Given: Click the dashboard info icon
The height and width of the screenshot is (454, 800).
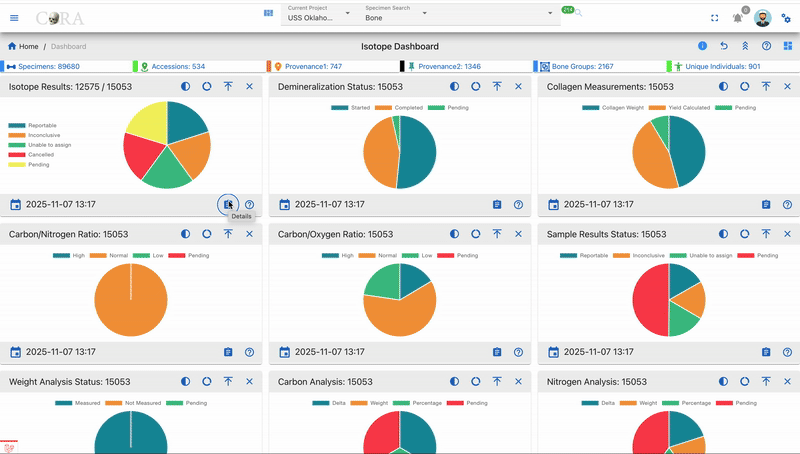Looking at the screenshot, I should pos(703,46).
